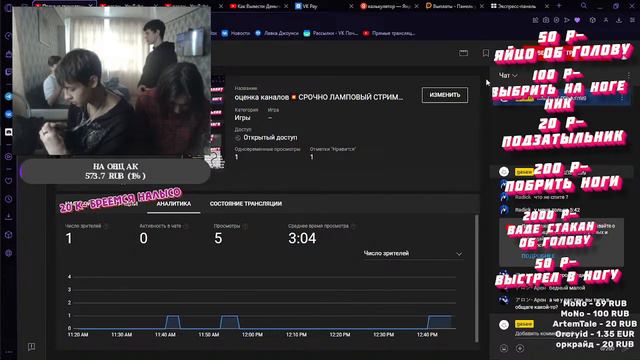Open Downloads icon in the sidebar
The height and width of the screenshot is (360, 640).
pos(9,217)
